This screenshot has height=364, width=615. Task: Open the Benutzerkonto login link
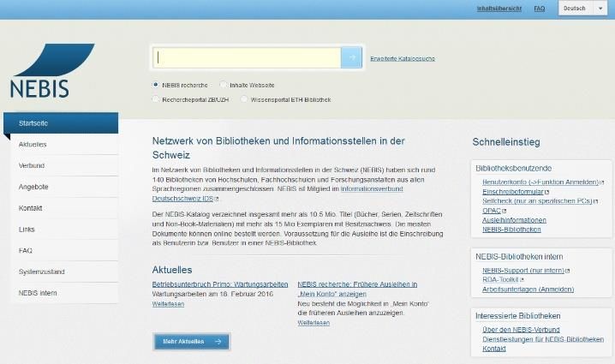click(x=540, y=182)
